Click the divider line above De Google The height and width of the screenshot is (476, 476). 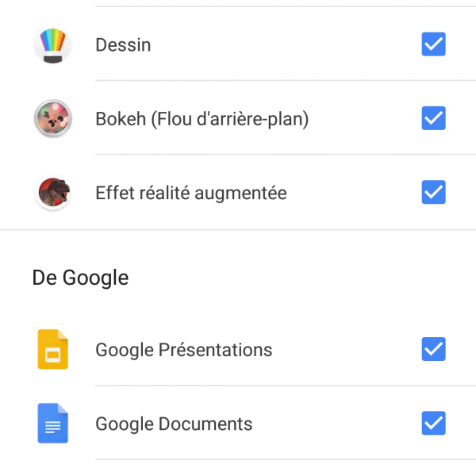pyautogui.click(x=238, y=230)
